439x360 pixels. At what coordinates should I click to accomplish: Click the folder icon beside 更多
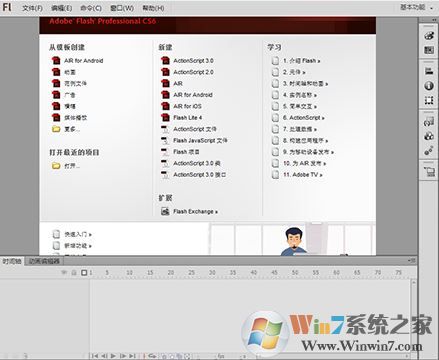56,129
